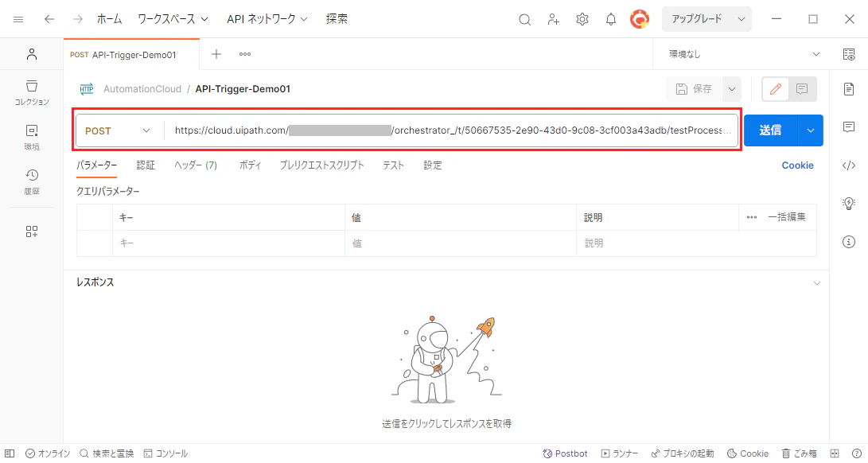Viewport: 868px width, 463px height.
Task: Open Postbot in status bar
Action: coord(565,453)
